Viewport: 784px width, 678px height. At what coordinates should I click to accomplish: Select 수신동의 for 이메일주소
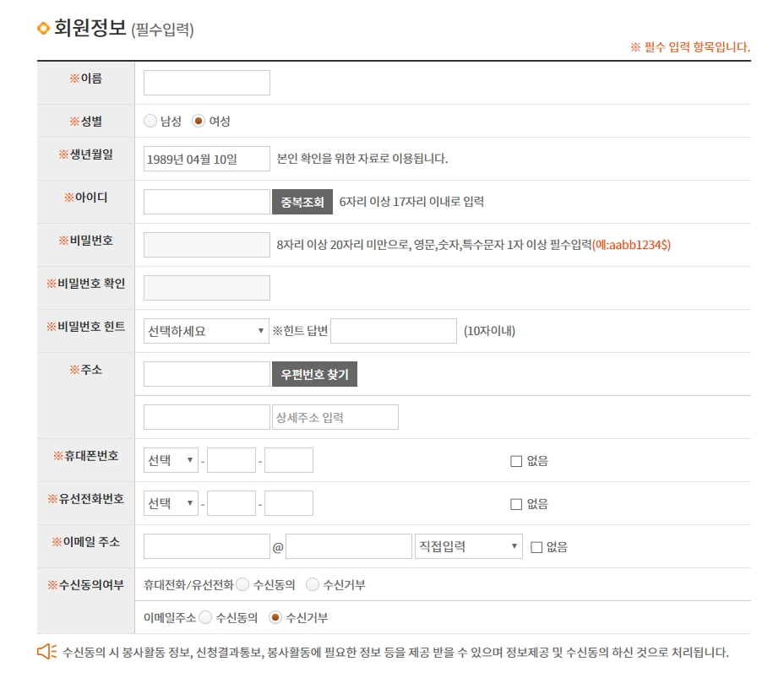(x=205, y=618)
